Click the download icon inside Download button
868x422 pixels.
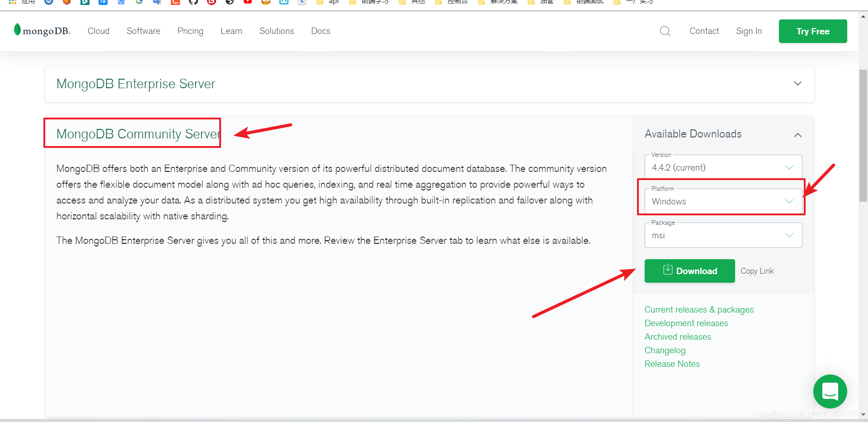click(668, 270)
